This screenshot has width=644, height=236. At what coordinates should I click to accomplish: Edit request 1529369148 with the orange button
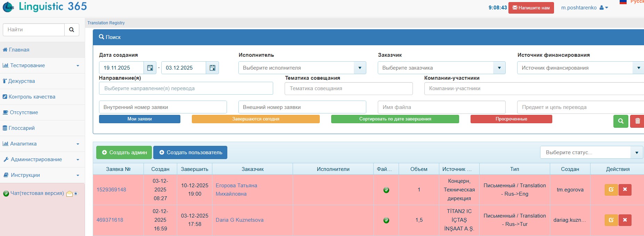[x=611, y=190]
